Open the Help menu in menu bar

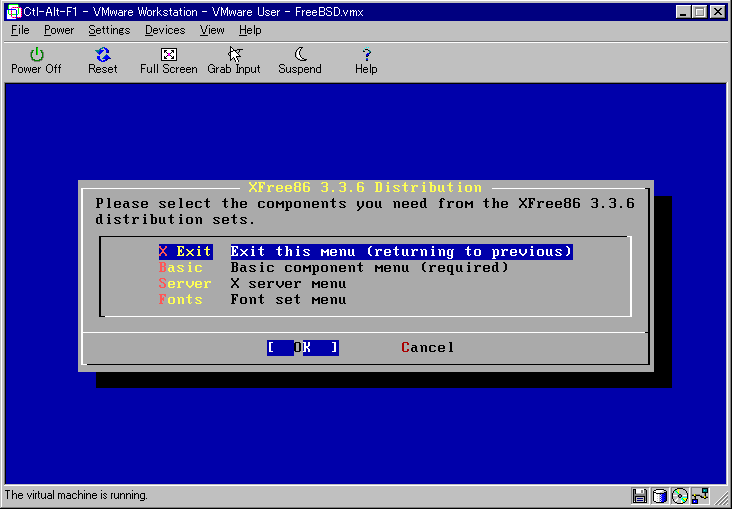250,30
